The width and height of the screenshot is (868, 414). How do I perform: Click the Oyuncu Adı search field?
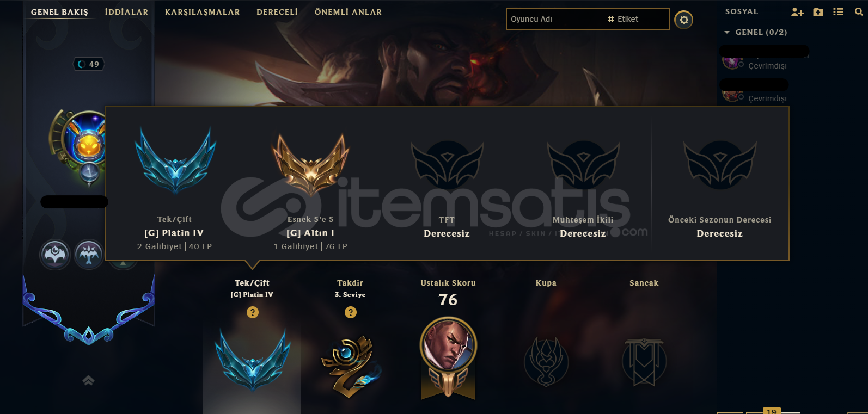pyautogui.click(x=554, y=19)
